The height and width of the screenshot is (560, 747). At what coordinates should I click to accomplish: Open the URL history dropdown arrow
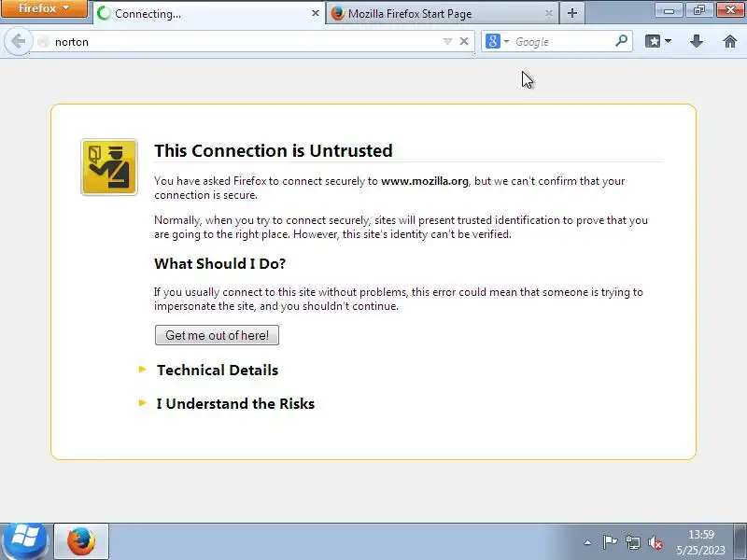447,41
